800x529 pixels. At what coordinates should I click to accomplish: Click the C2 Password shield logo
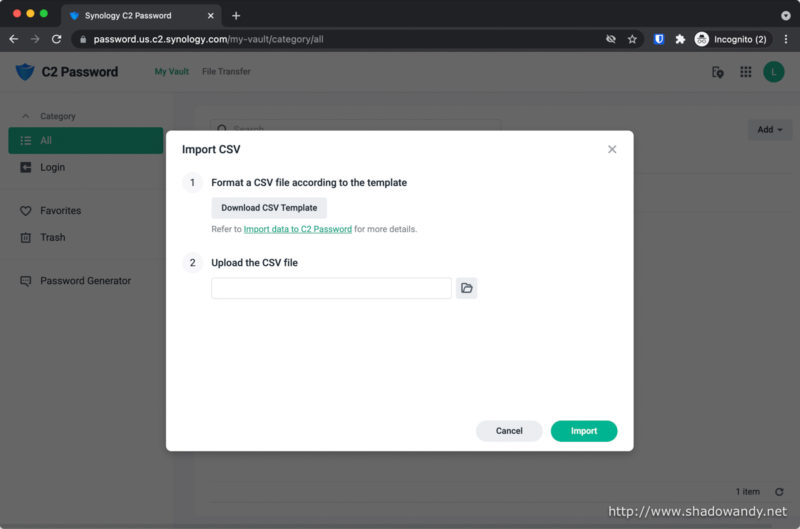tap(24, 71)
